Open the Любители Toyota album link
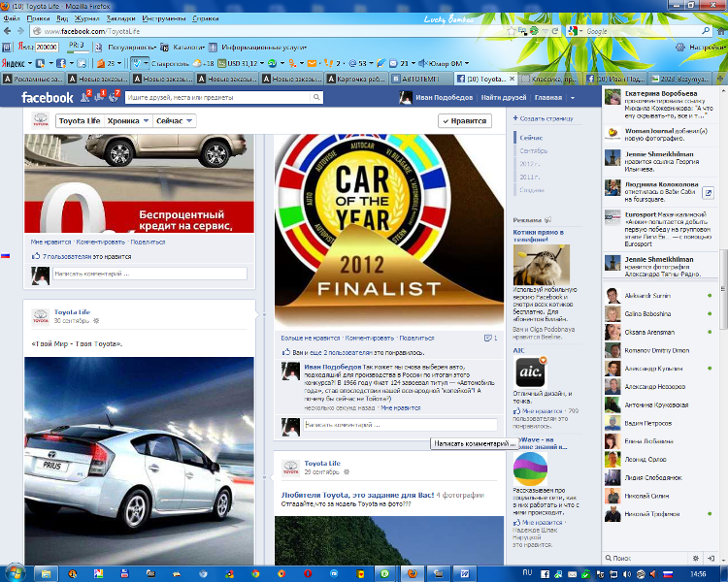Image resolution: width=728 pixels, height=582 pixels. (357, 495)
